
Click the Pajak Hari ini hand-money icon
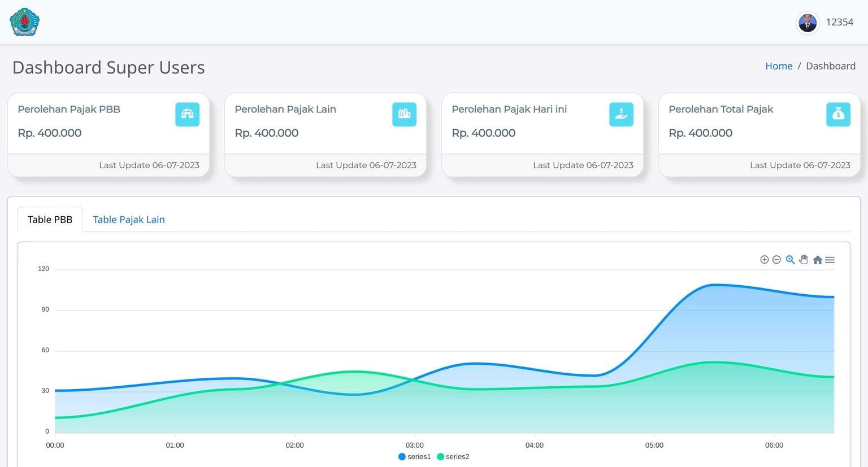click(621, 115)
